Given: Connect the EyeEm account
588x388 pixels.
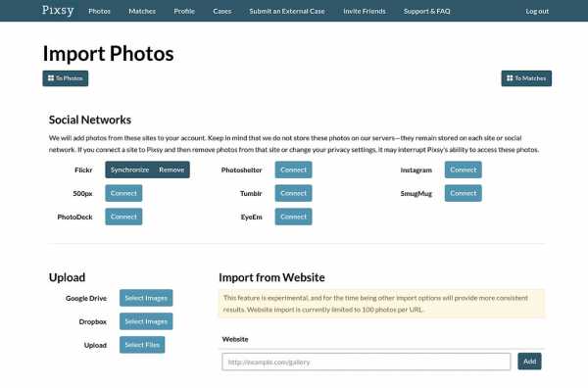Looking at the screenshot, I should (x=293, y=217).
